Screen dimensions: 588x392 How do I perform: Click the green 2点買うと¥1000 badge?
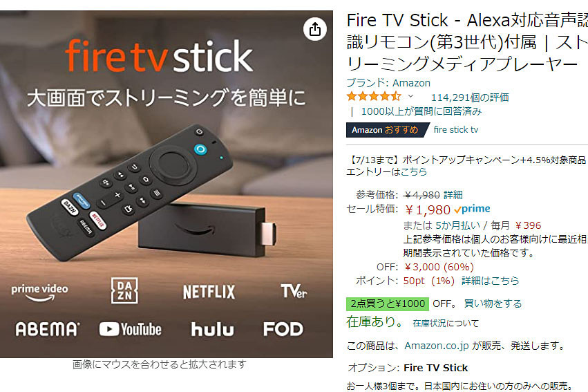coord(388,304)
